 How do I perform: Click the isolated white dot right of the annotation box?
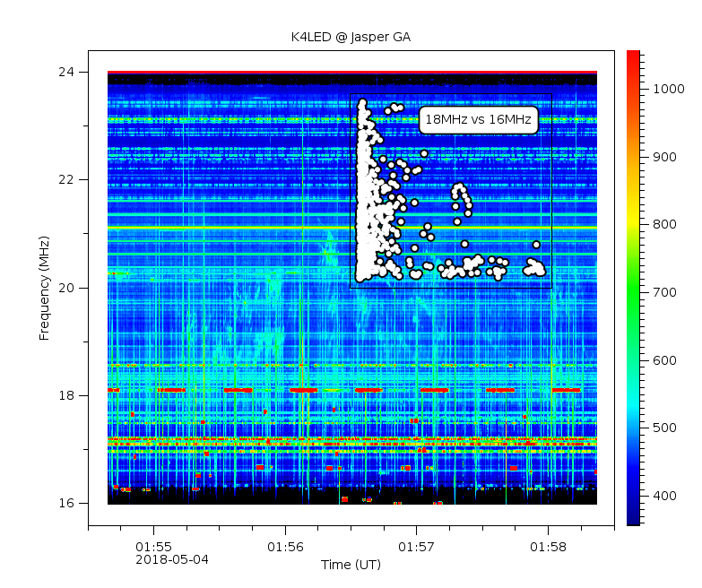(x=536, y=244)
